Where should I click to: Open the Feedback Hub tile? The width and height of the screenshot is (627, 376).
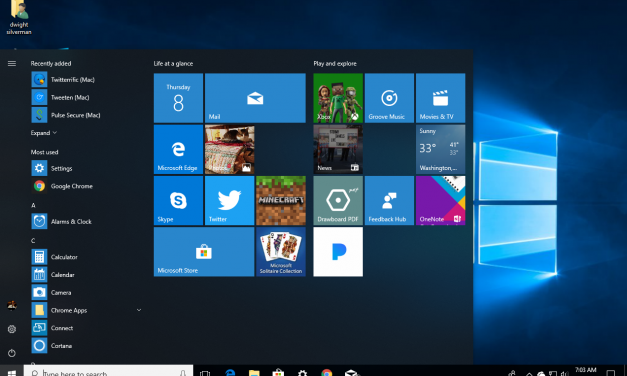(x=389, y=200)
